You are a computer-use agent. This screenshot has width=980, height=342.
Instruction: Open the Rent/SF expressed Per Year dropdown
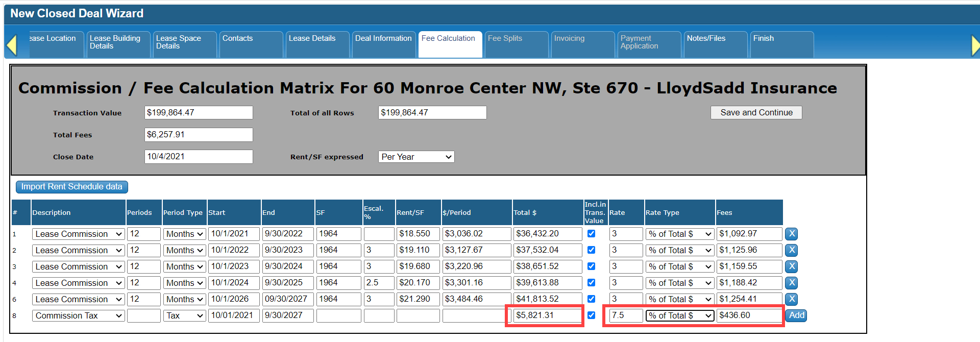[416, 157]
